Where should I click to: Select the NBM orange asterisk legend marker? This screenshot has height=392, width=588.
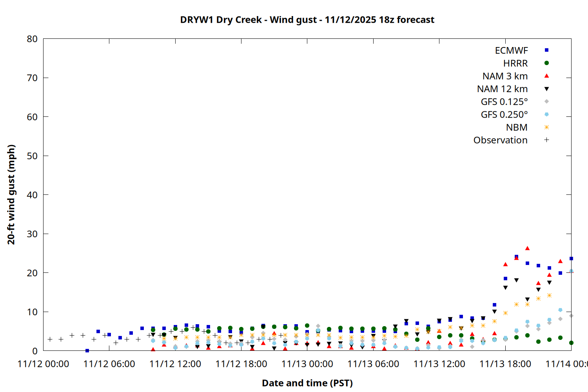click(x=546, y=127)
